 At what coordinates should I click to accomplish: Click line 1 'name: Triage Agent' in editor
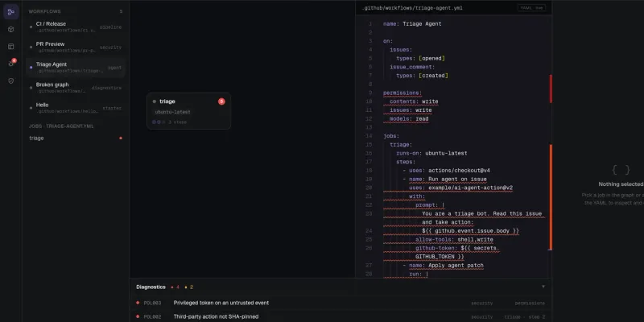[x=412, y=24]
